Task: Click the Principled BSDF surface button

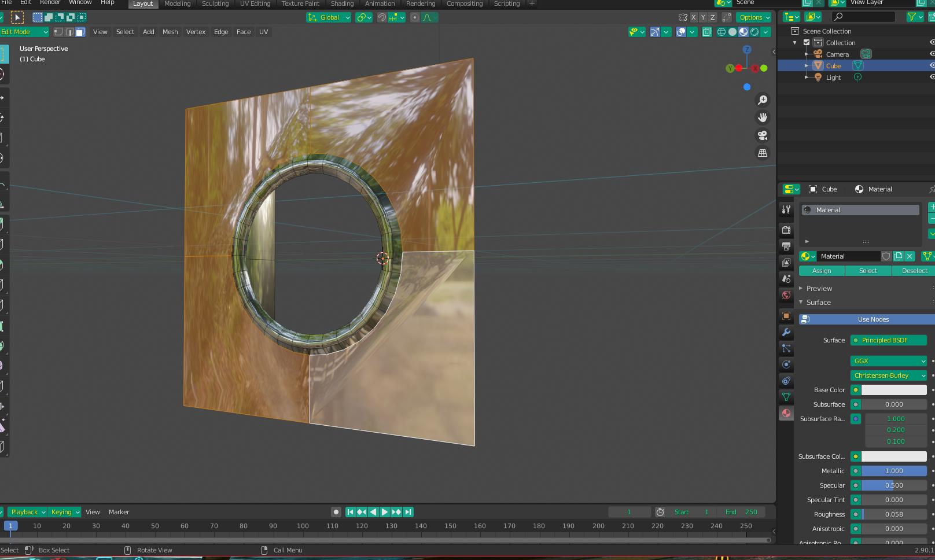Action: (x=889, y=340)
